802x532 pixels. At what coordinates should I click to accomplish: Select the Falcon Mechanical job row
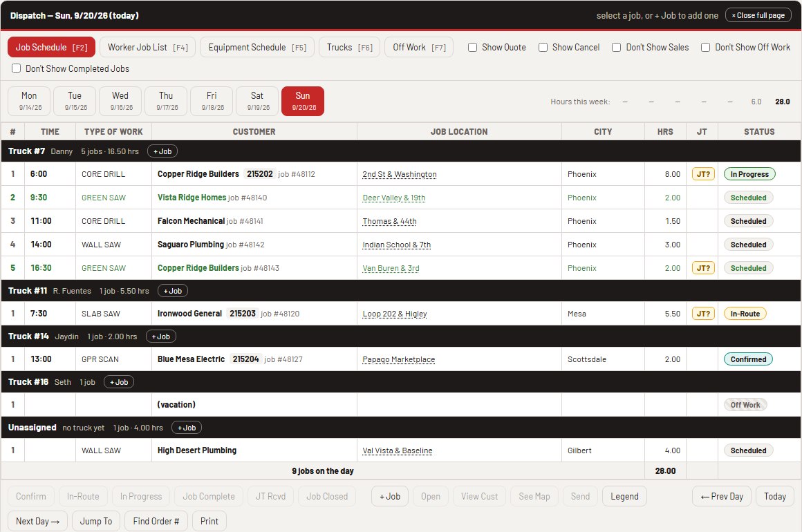pos(401,221)
